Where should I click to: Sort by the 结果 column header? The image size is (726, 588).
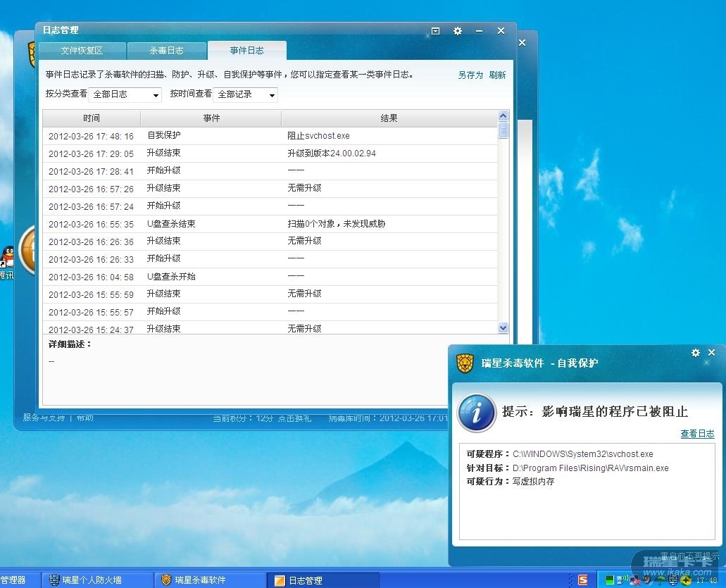coord(389,118)
